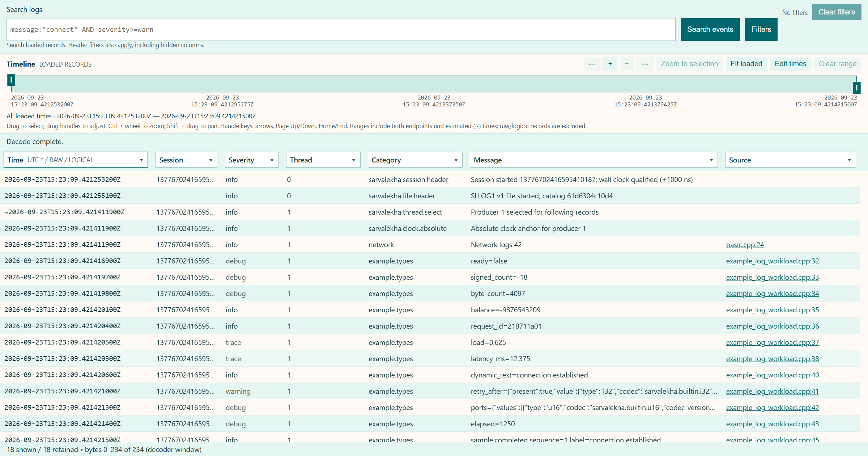Click timestamp '2026-09-23T15:23:09.421253200Z' in first row
This screenshot has height=456, width=868.
(63, 180)
